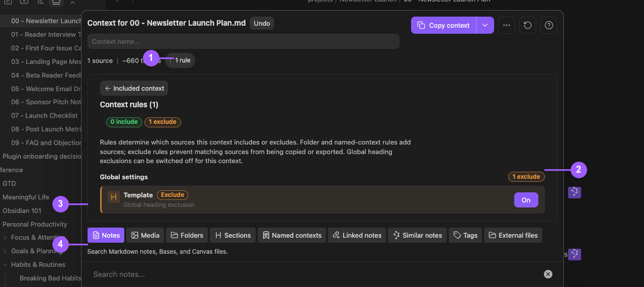
Task: Click the Undo button
Action: [x=262, y=23]
